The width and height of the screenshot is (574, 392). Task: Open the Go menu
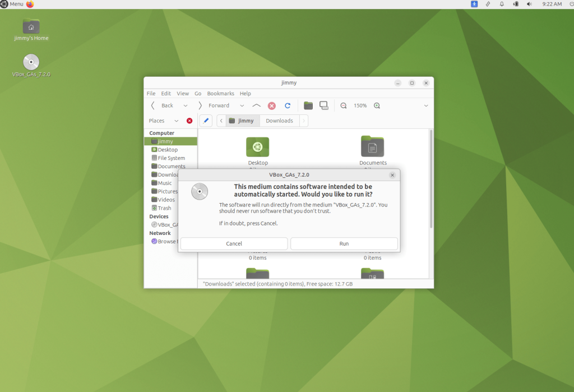pos(198,94)
